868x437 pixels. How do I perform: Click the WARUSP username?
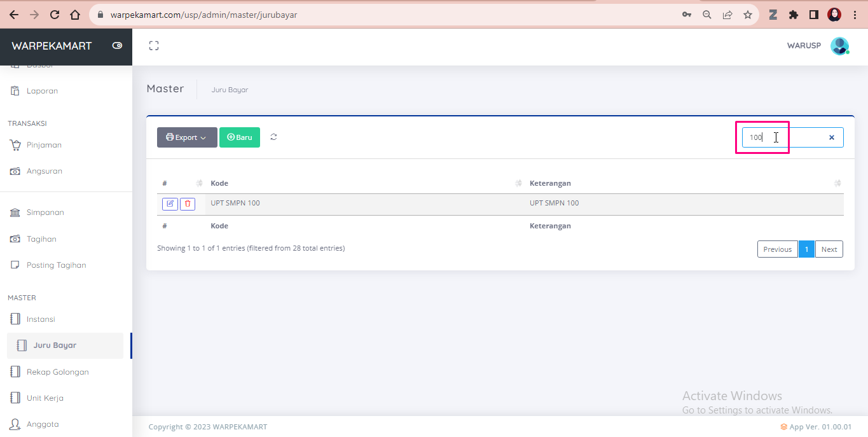click(x=804, y=46)
